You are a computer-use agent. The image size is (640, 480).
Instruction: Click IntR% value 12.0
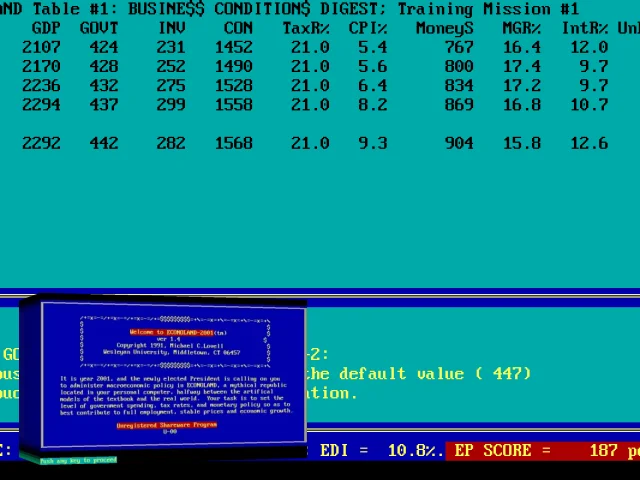[x=589, y=47]
